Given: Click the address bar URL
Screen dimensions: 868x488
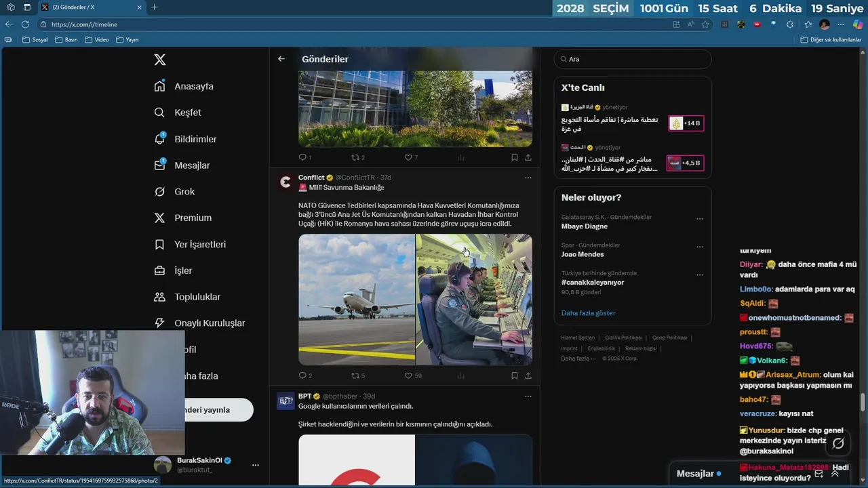Looking at the screenshot, I should pyautogui.click(x=84, y=24).
